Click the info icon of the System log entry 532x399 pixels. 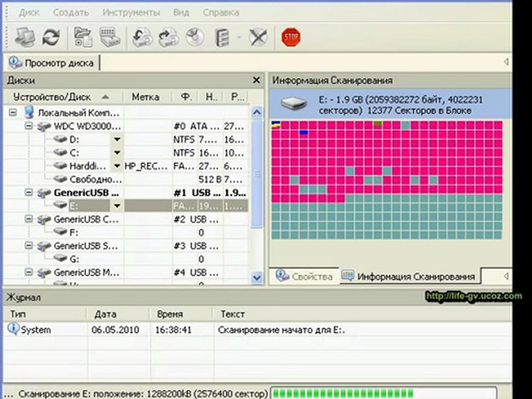pos(13,328)
